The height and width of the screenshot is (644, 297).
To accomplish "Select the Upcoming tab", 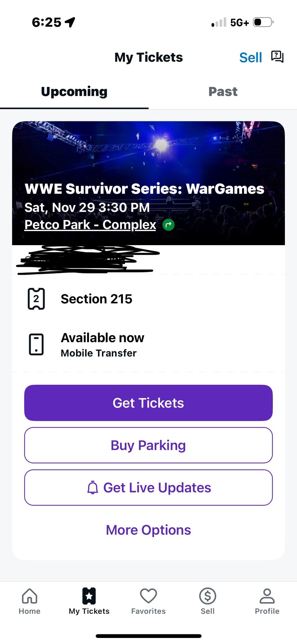I will (x=74, y=91).
